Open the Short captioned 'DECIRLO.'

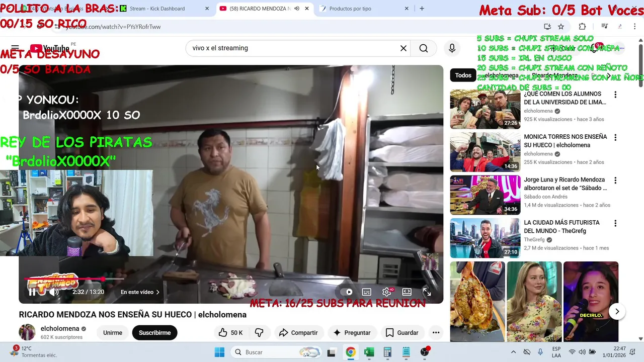[x=591, y=301]
